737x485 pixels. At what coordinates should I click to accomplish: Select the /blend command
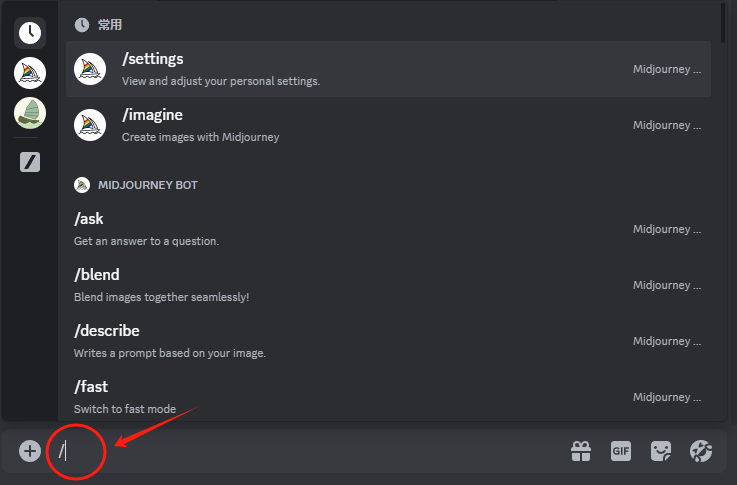pos(388,285)
